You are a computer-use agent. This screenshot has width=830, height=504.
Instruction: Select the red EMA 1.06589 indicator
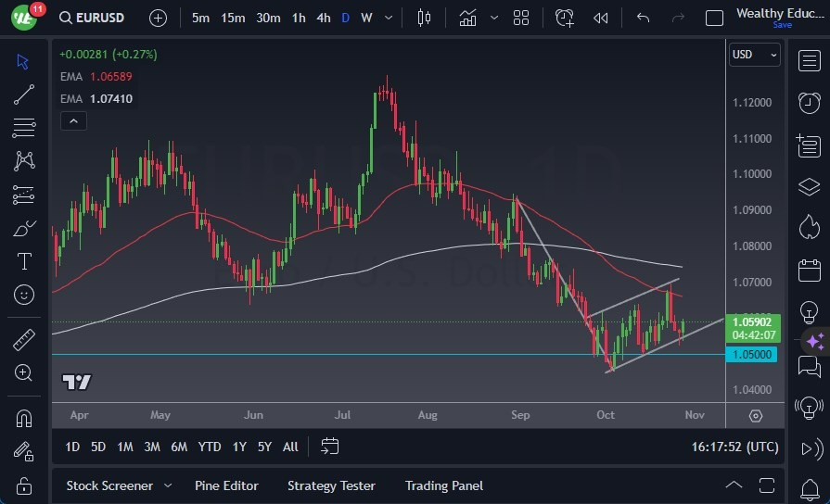[96, 77]
